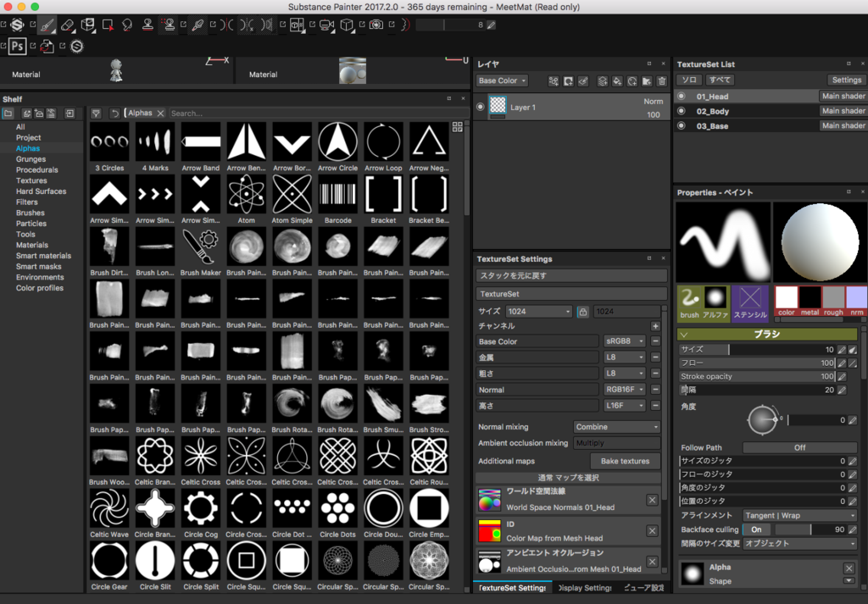Collapse the ブラシ section header
Image resolution: width=868 pixels, height=604 pixels.
(x=766, y=334)
